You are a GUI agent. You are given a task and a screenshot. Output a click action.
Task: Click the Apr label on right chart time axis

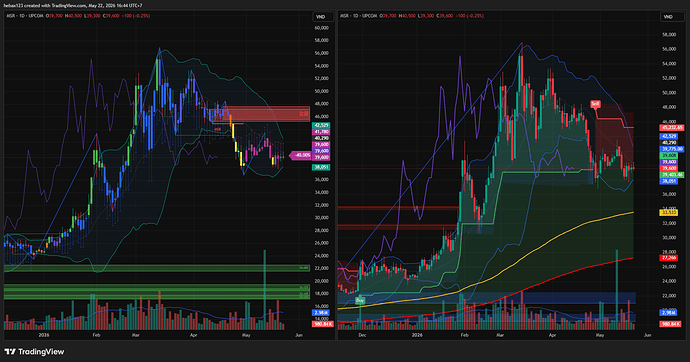point(552,335)
